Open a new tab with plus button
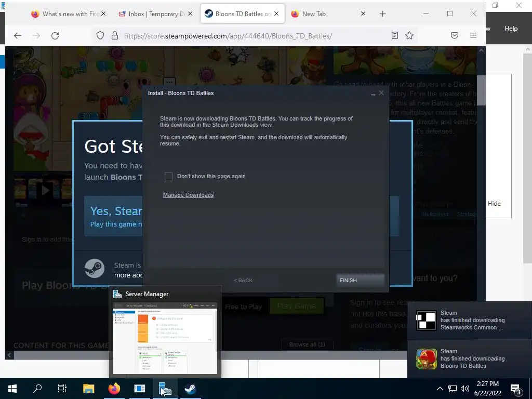The height and width of the screenshot is (399, 532). 383,14
